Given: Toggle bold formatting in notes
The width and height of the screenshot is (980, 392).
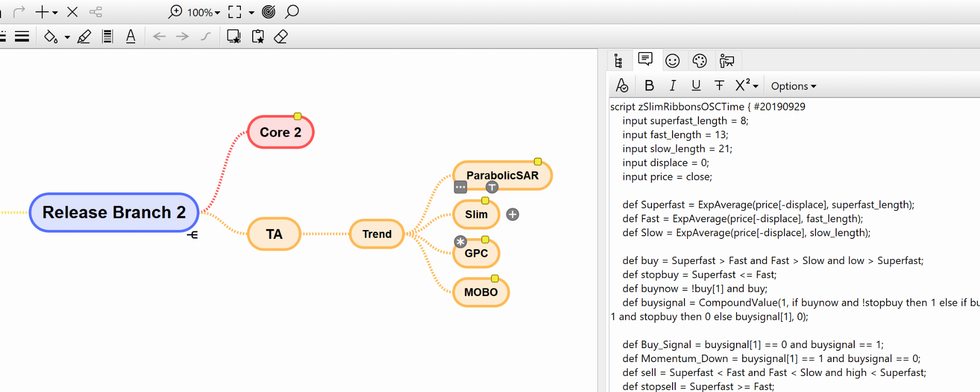Looking at the screenshot, I should coord(649,86).
